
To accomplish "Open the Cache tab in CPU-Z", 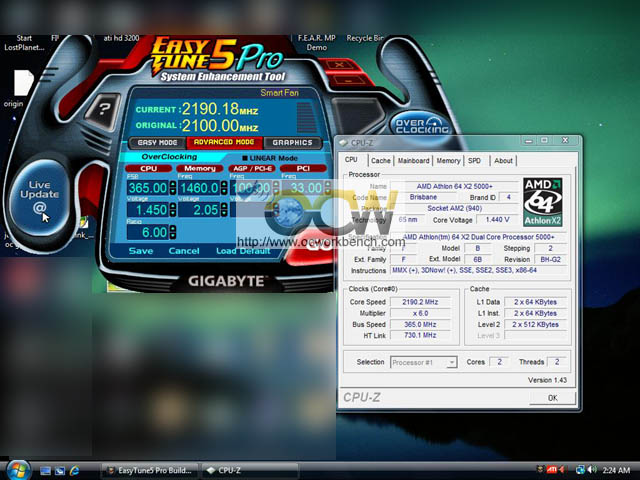I will pos(380,161).
